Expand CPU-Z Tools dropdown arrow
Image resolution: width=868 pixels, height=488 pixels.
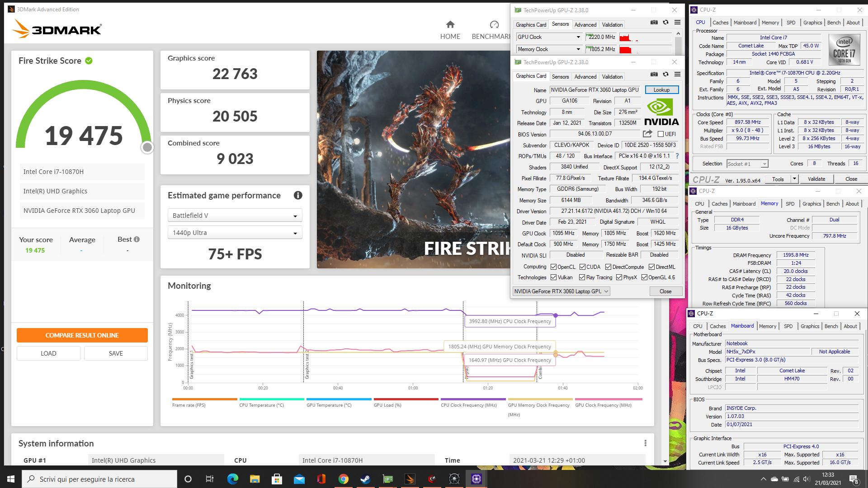point(794,179)
